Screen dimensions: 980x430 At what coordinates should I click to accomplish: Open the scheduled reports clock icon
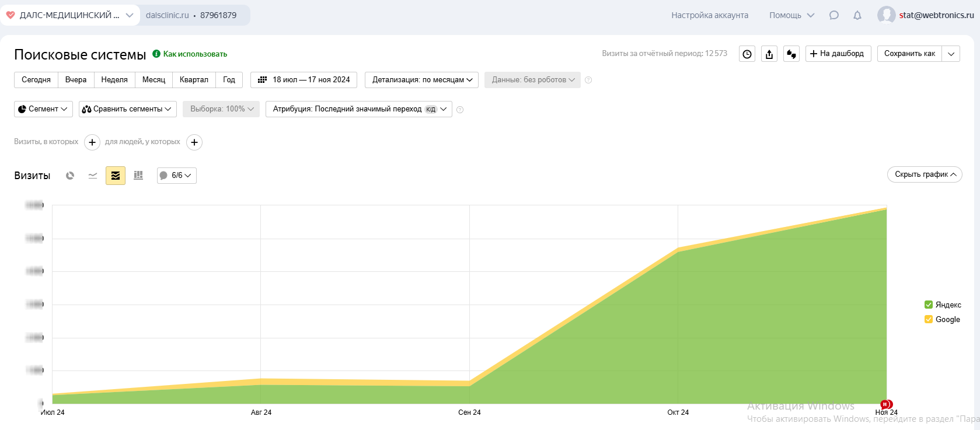pyautogui.click(x=747, y=54)
